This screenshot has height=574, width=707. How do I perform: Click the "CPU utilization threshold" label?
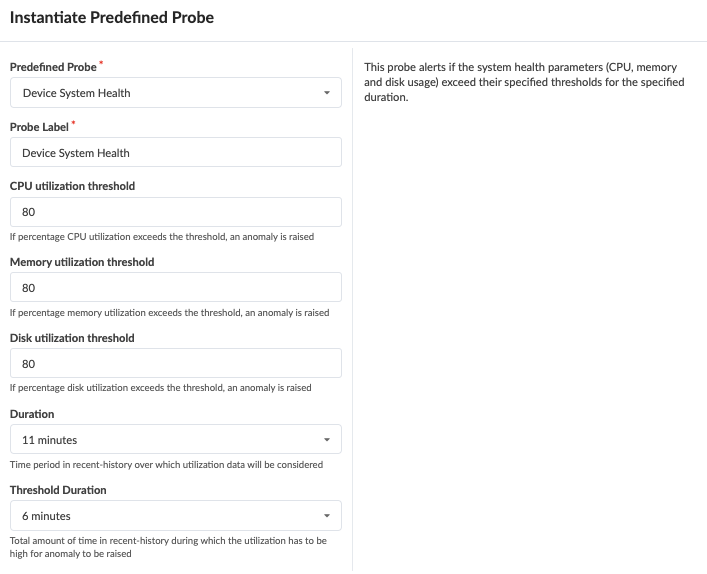72,186
